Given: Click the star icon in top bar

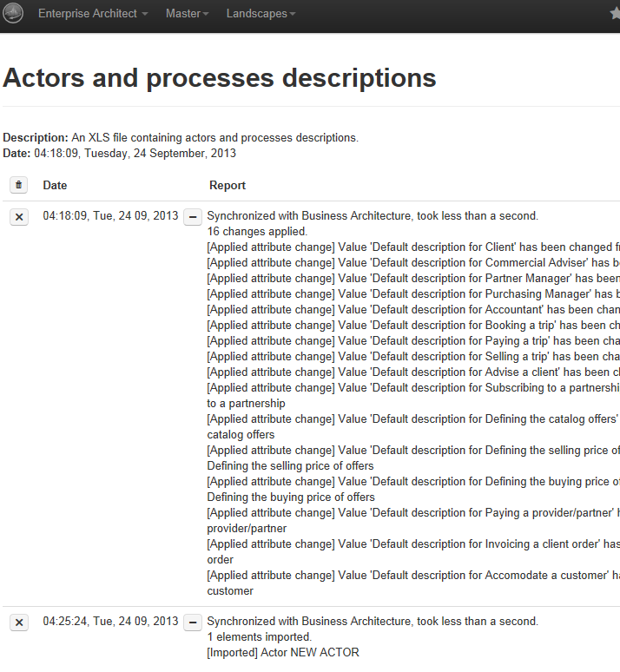Looking at the screenshot, I should [x=615, y=14].
